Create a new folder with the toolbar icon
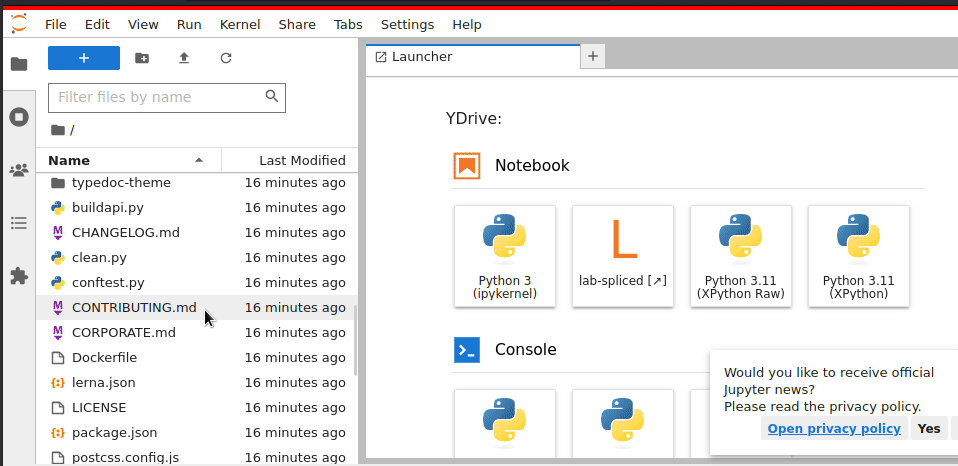 coord(142,58)
